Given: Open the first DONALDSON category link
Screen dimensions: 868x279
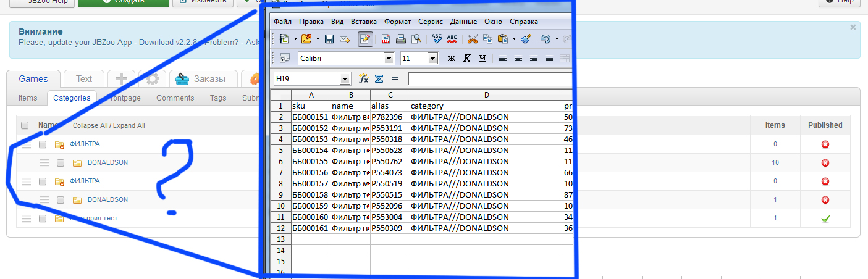Looking at the screenshot, I should click(x=107, y=163).
